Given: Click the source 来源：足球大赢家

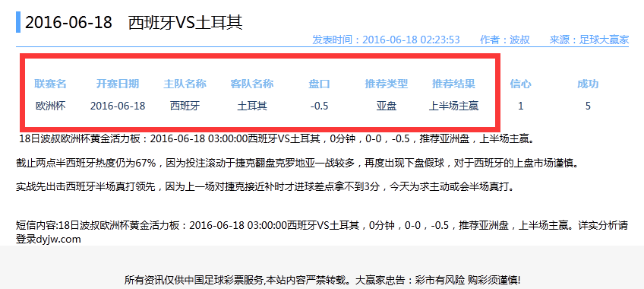Looking at the screenshot, I should [x=589, y=40].
